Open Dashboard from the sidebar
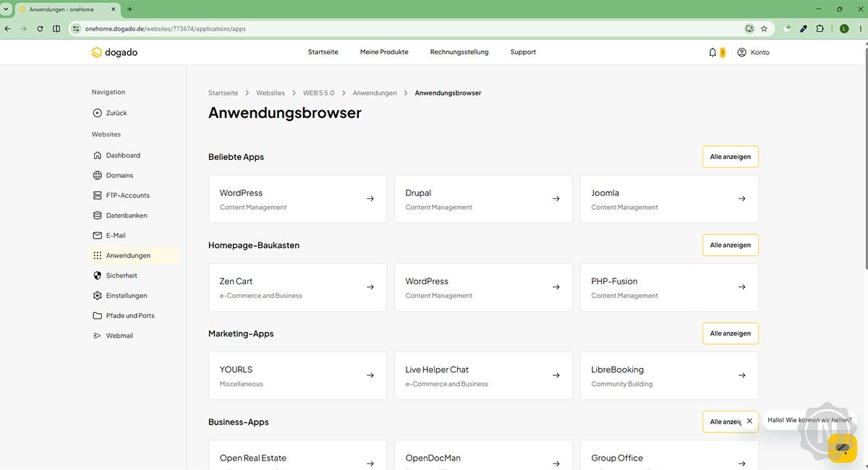 pyautogui.click(x=134, y=155)
